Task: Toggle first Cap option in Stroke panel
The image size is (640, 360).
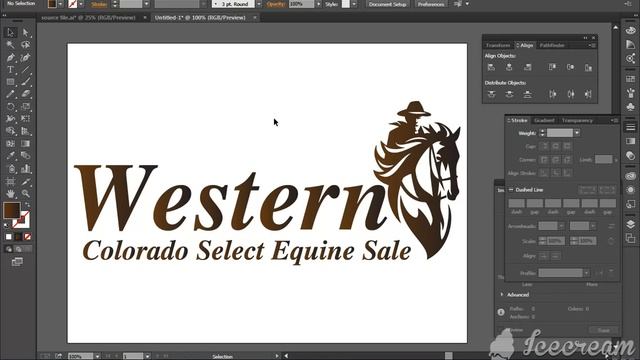Action: pyautogui.click(x=544, y=146)
